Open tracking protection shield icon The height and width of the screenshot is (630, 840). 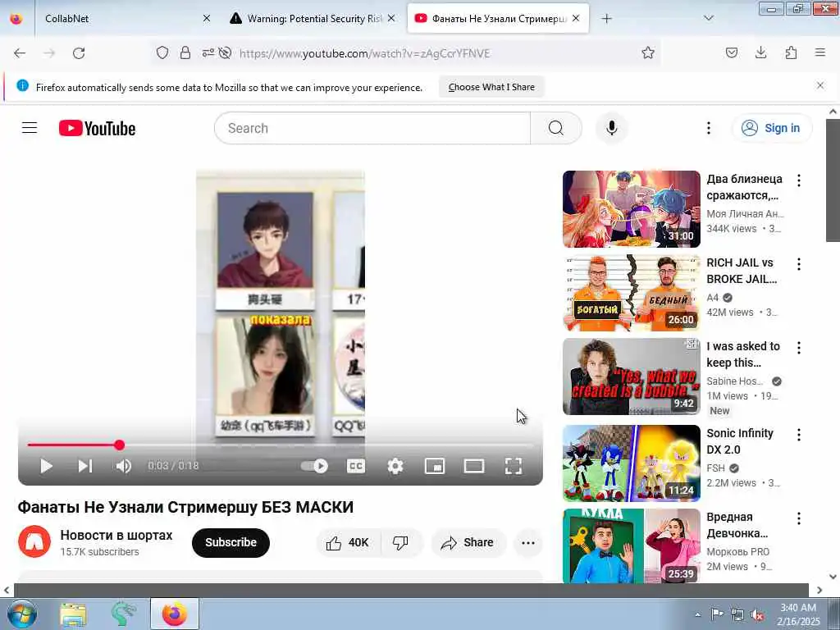(x=162, y=53)
